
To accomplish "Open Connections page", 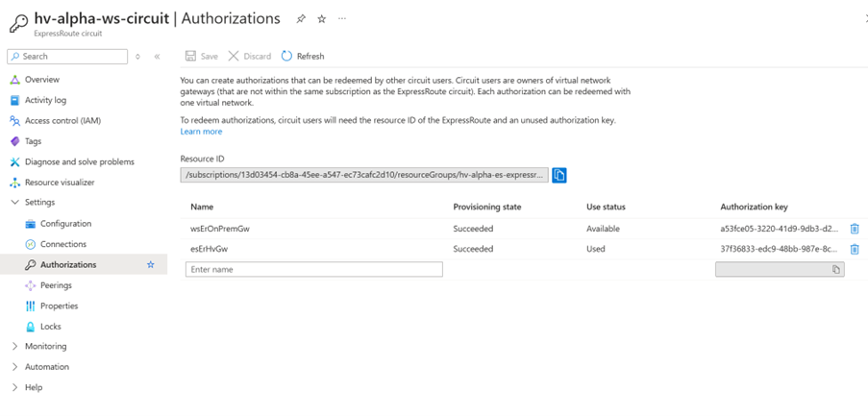I will pyautogui.click(x=63, y=244).
